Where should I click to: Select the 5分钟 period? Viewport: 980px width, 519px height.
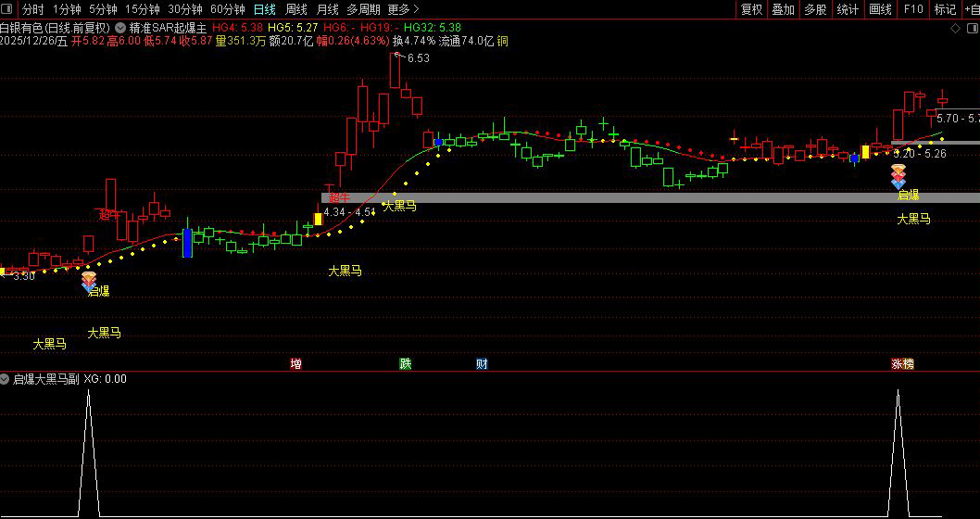pyautogui.click(x=103, y=9)
